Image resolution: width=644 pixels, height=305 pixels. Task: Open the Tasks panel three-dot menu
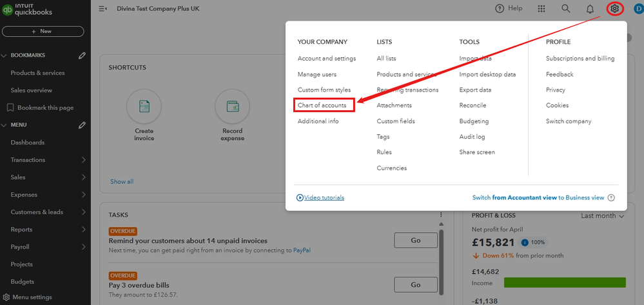click(x=441, y=215)
